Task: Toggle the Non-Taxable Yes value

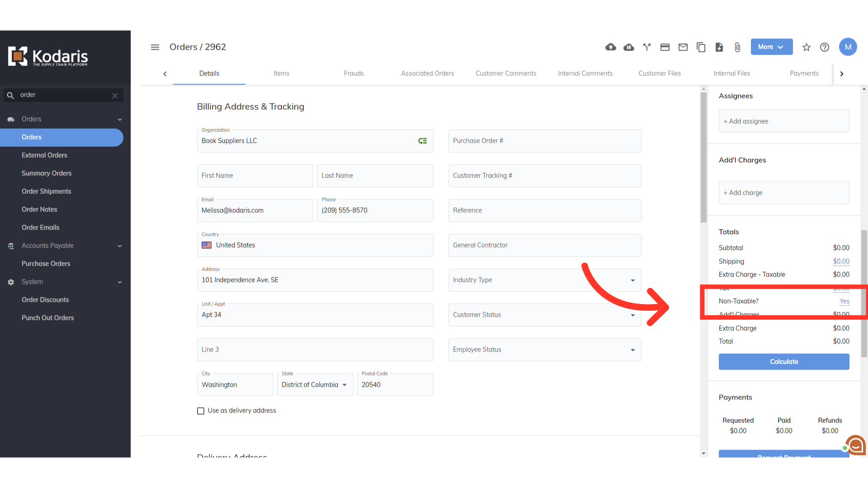Action: pyautogui.click(x=844, y=301)
